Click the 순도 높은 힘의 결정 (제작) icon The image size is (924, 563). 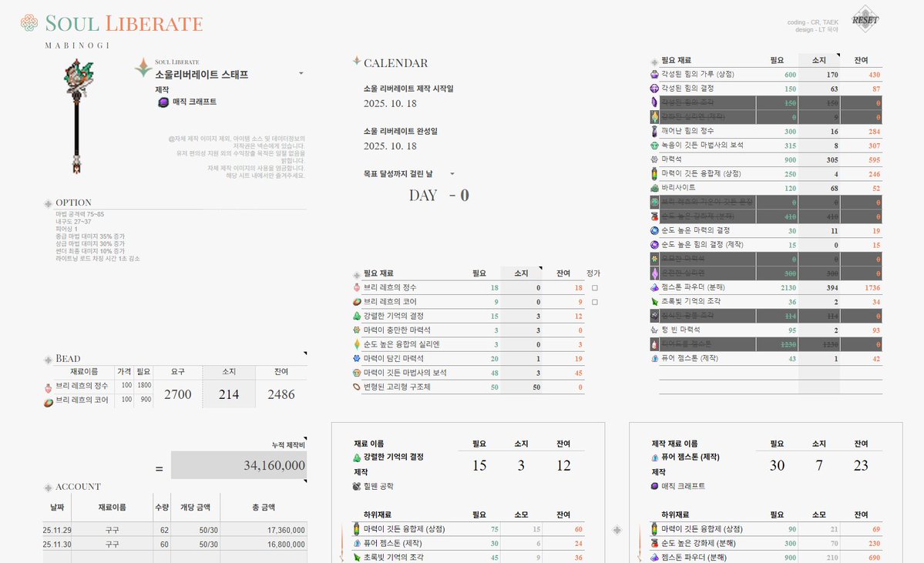tap(654, 244)
